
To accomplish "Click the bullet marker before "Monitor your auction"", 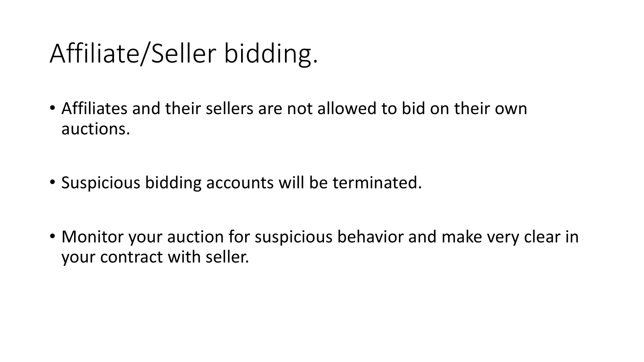I will click(52, 236).
